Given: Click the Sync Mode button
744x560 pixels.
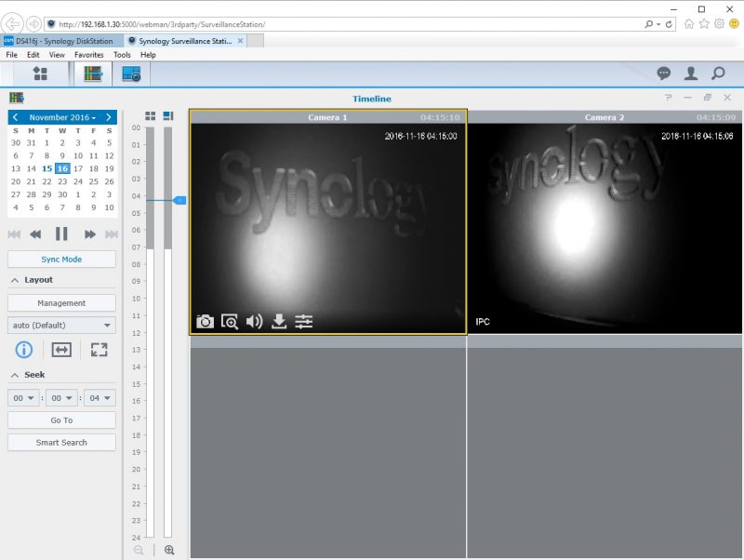Looking at the screenshot, I should 61,260.
